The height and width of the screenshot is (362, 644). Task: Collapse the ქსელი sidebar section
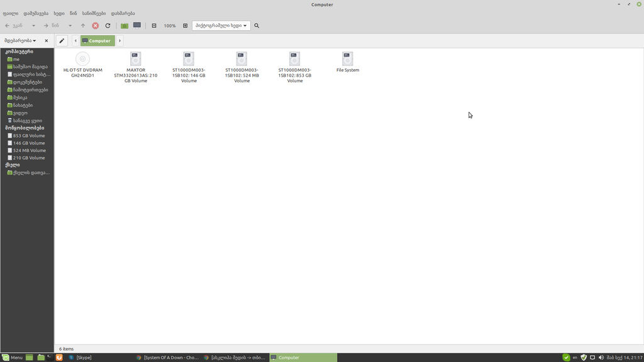coord(13,165)
